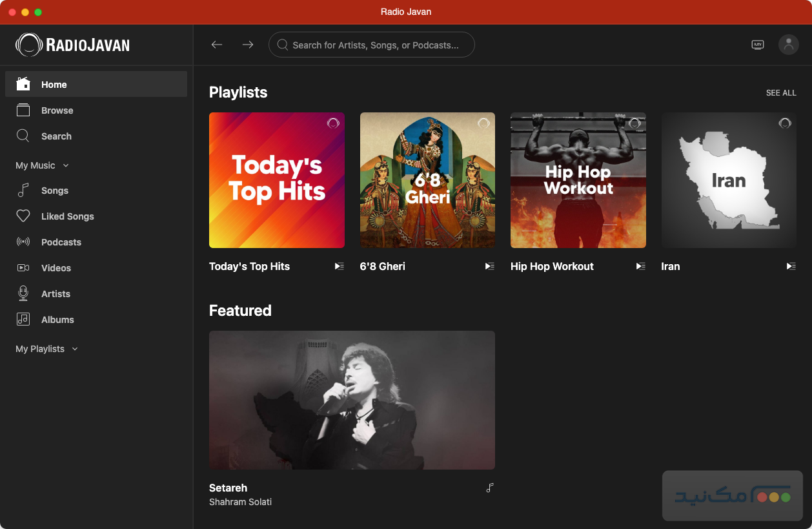The image size is (812, 529).
Task: Click the Podcasts broadcast icon
Action: tap(23, 242)
